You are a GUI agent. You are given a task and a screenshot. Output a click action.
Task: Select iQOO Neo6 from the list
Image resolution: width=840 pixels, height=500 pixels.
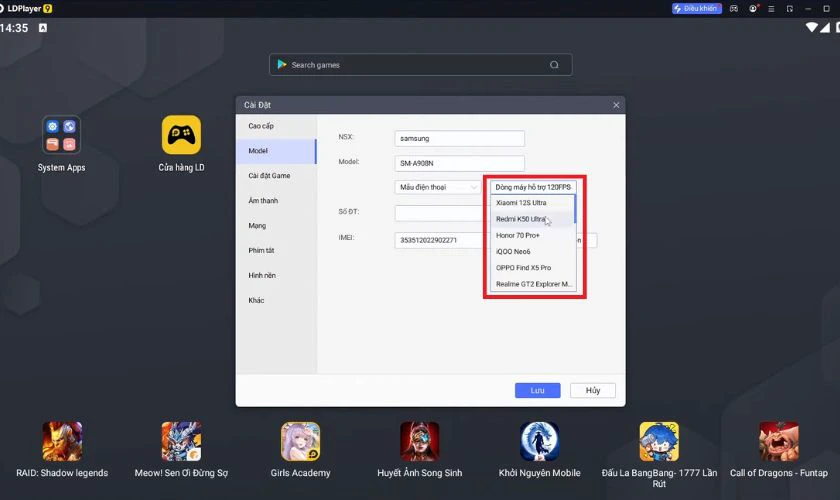tap(532, 251)
